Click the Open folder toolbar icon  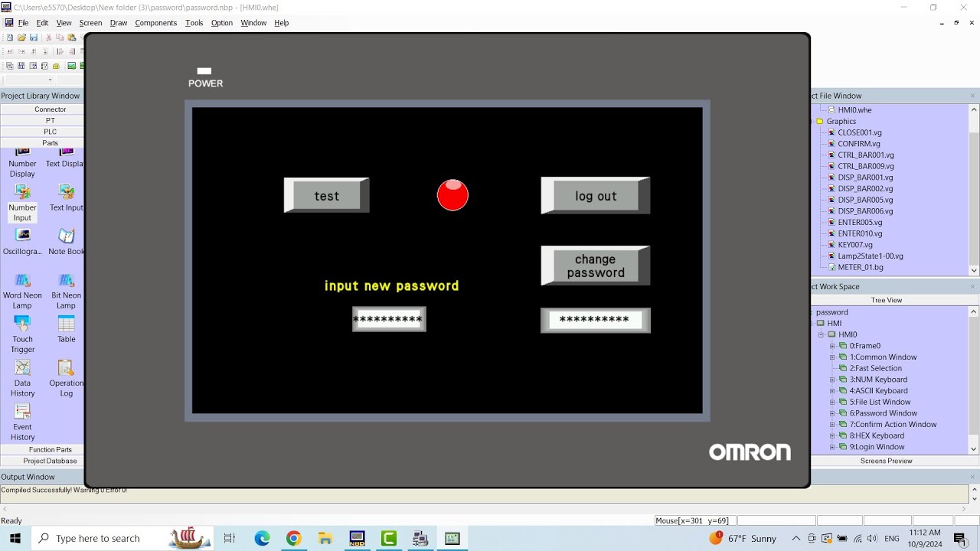(21, 37)
